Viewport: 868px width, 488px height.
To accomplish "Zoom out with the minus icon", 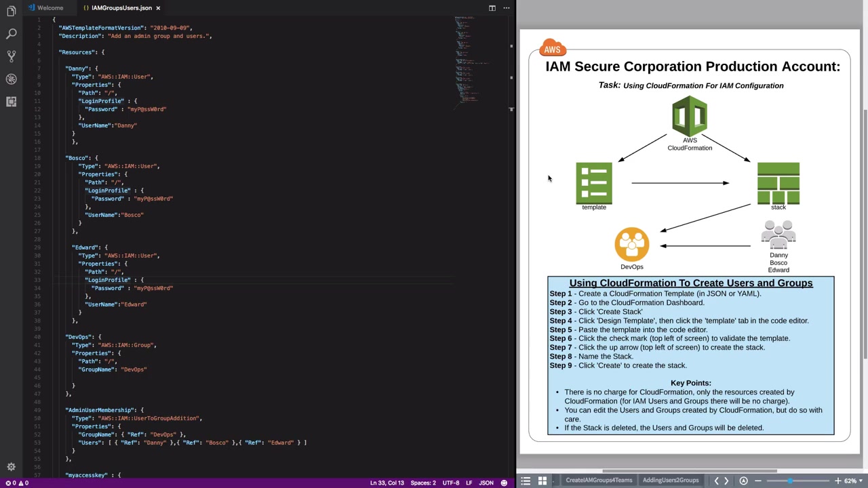I will [x=758, y=481].
